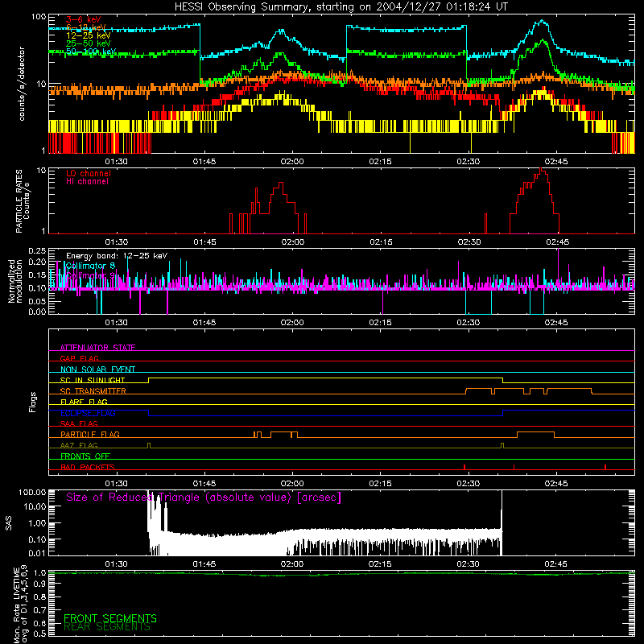Click '01:30' under the Flags panel

click(x=117, y=484)
